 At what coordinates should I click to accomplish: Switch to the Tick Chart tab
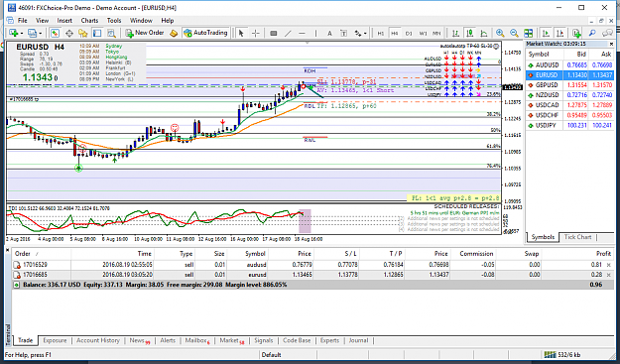point(577,237)
